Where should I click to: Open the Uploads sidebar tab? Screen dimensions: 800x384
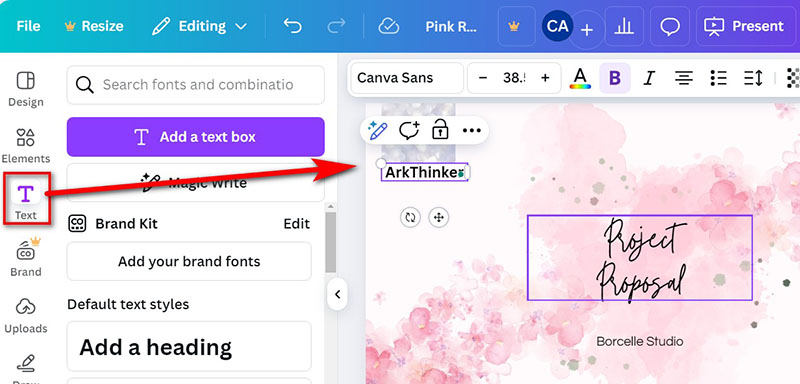[x=26, y=315]
